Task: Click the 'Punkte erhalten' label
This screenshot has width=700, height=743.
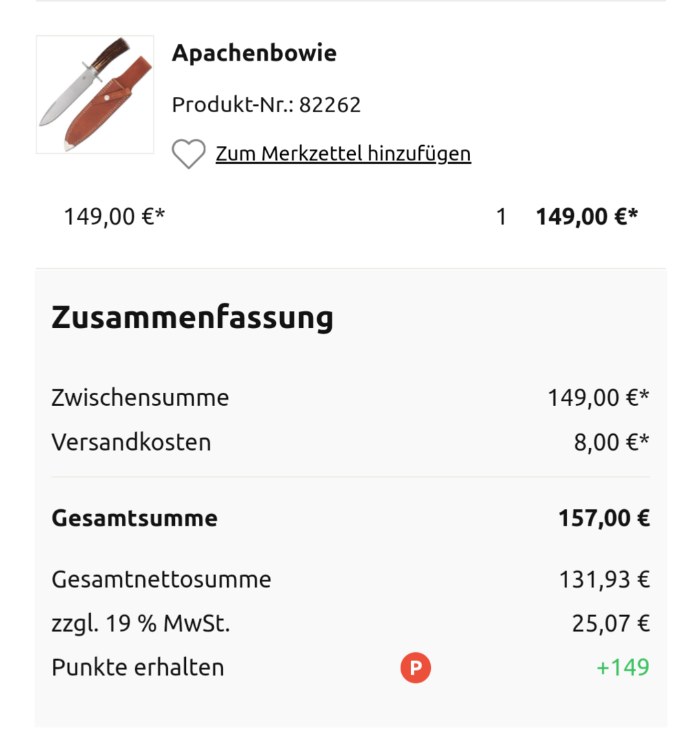Action: pyautogui.click(x=138, y=667)
